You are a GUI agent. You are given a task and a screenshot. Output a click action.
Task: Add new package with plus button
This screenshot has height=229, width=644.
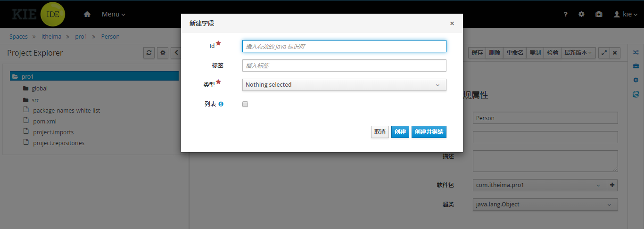[612, 185]
